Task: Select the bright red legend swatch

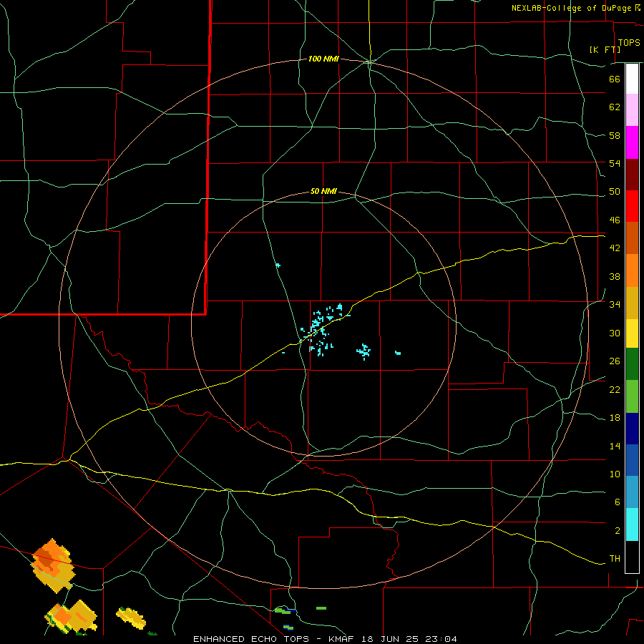Action: [x=632, y=206]
